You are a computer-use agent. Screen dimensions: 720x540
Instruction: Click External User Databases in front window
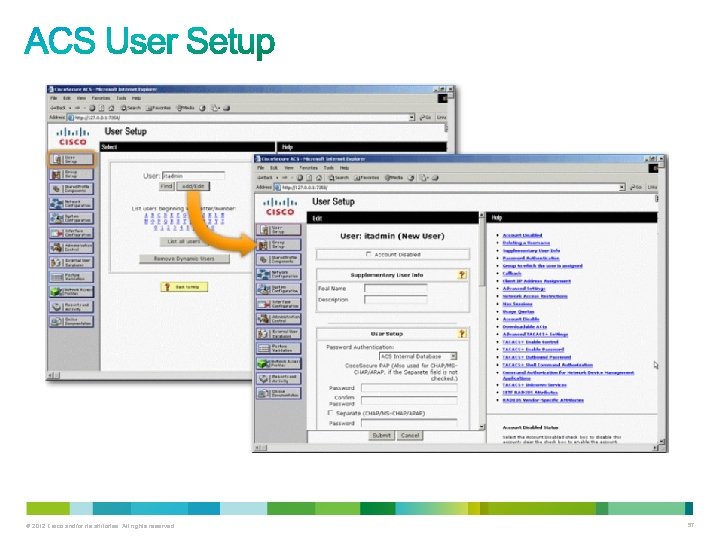[x=279, y=334]
